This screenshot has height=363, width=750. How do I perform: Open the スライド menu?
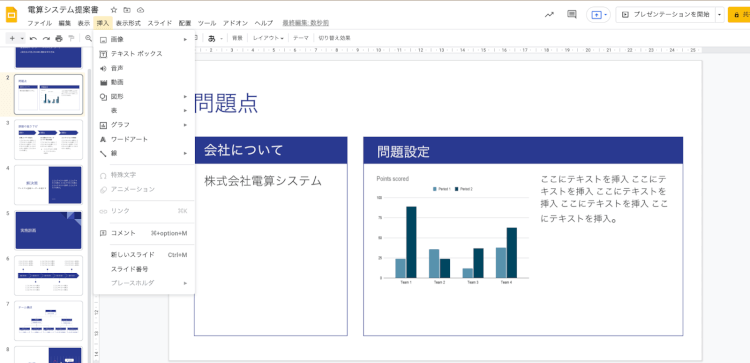pos(160,23)
